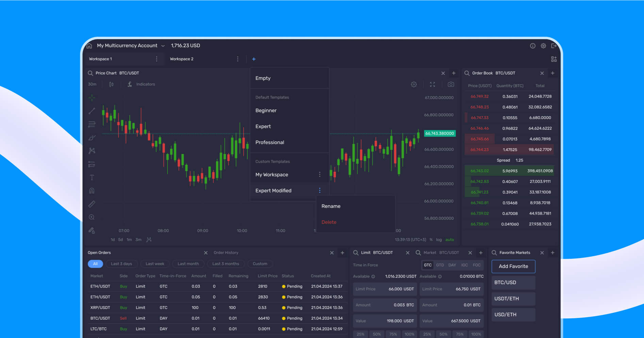This screenshot has width=644, height=338.
Task: Select the brush drawing tool
Action: [x=92, y=138]
